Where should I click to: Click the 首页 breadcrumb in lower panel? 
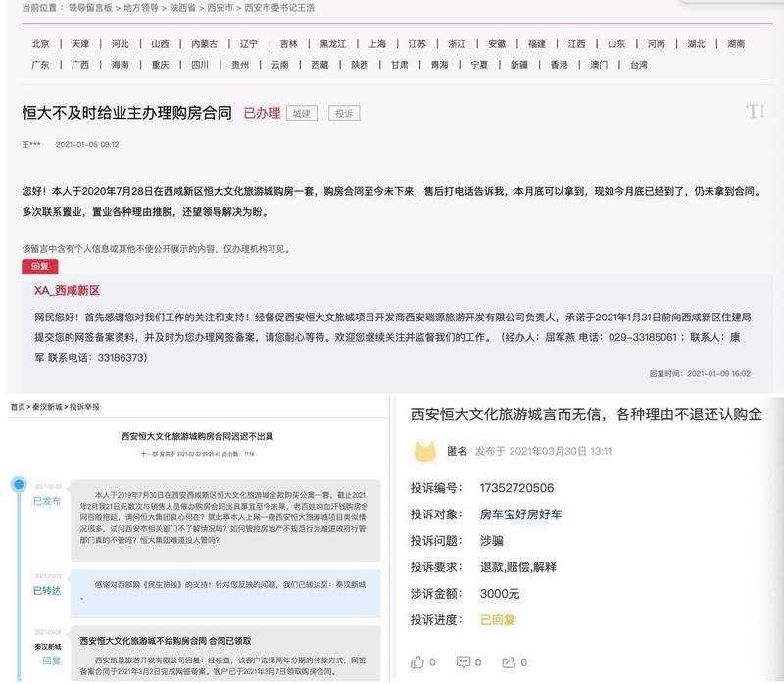pyautogui.click(x=18, y=407)
